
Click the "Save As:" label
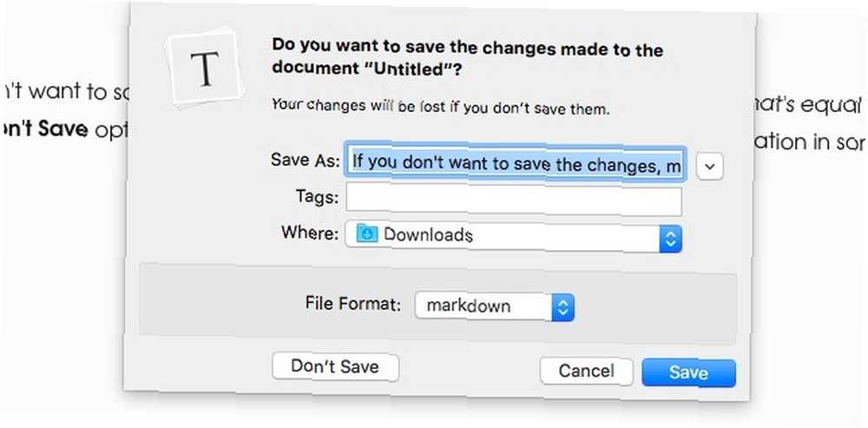click(x=305, y=160)
